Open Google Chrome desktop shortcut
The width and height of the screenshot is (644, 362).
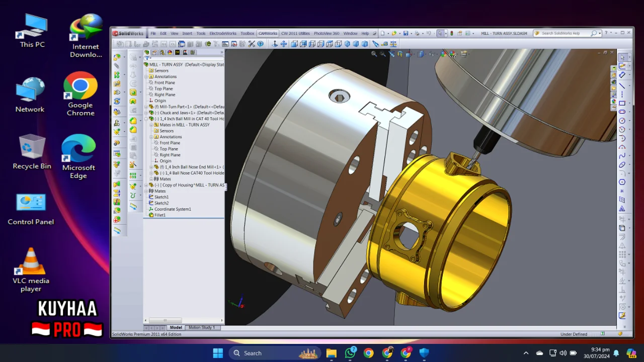point(80,94)
